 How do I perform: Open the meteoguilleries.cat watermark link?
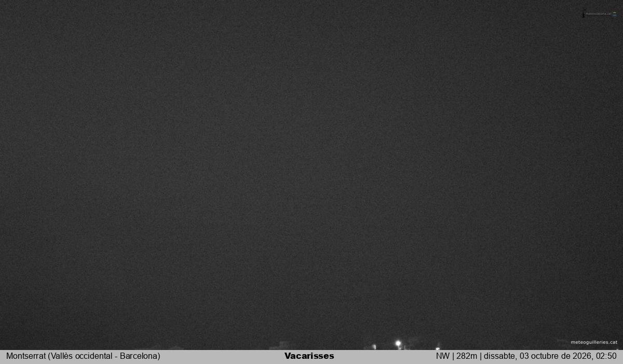(594, 342)
